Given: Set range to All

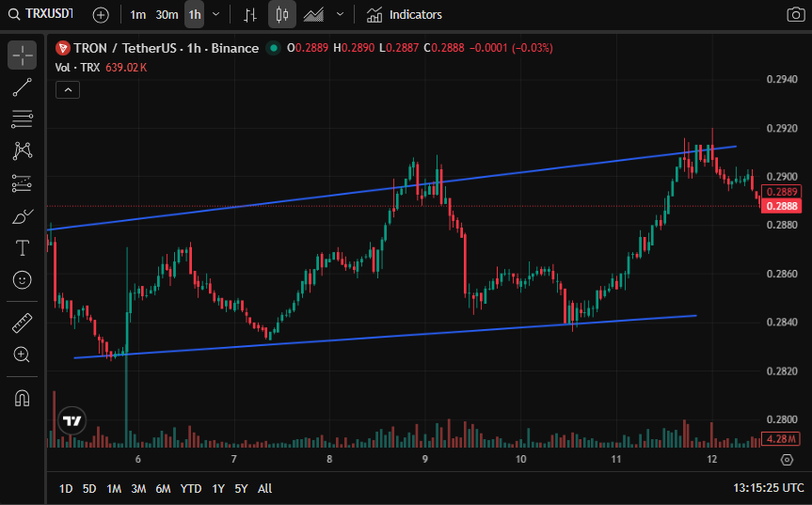Looking at the screenshot, I should point(264,488).
